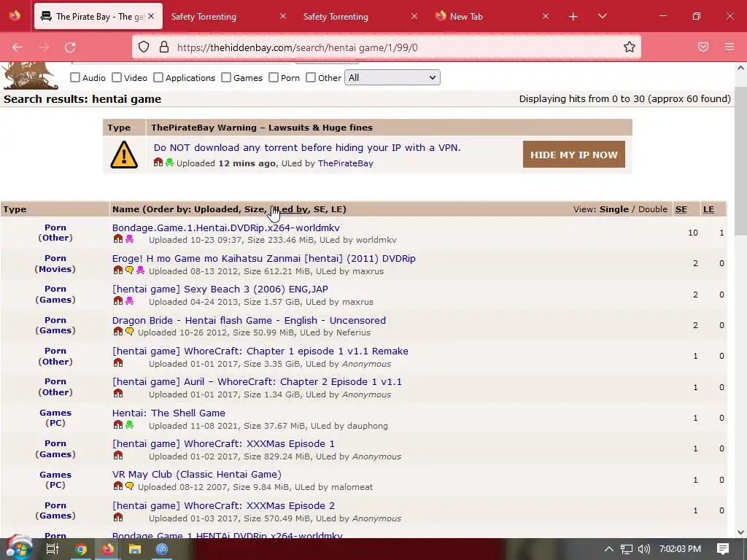Click magnet icon for VR May Club
Viewport: 747px width, 560px height.
coord(118,486)
